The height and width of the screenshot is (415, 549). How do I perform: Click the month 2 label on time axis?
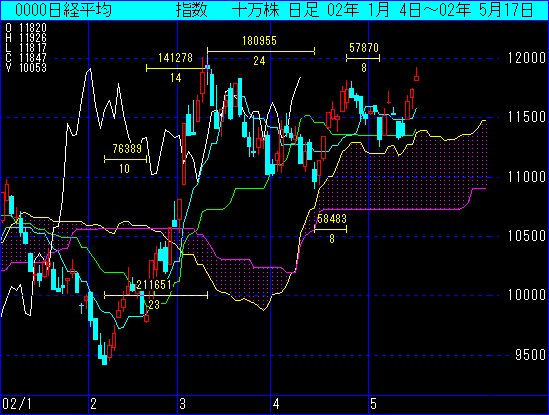[93, 404]
